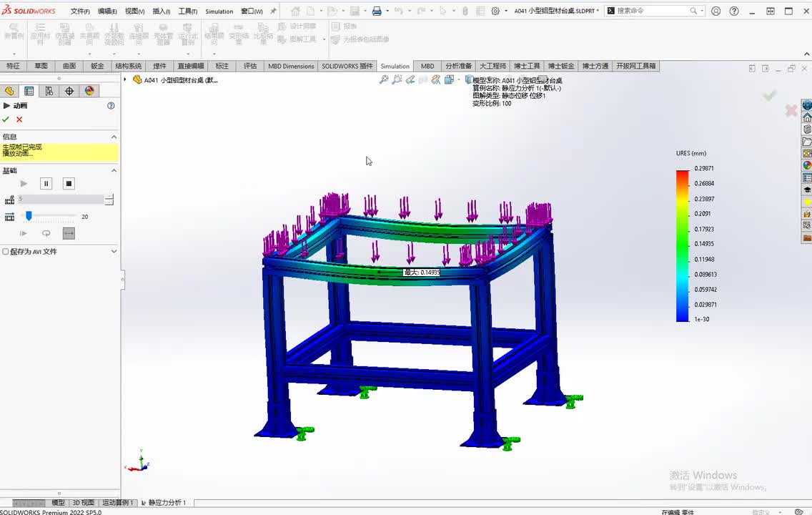
Task: Switch to the PropertyManager tab
Action: 29,91
